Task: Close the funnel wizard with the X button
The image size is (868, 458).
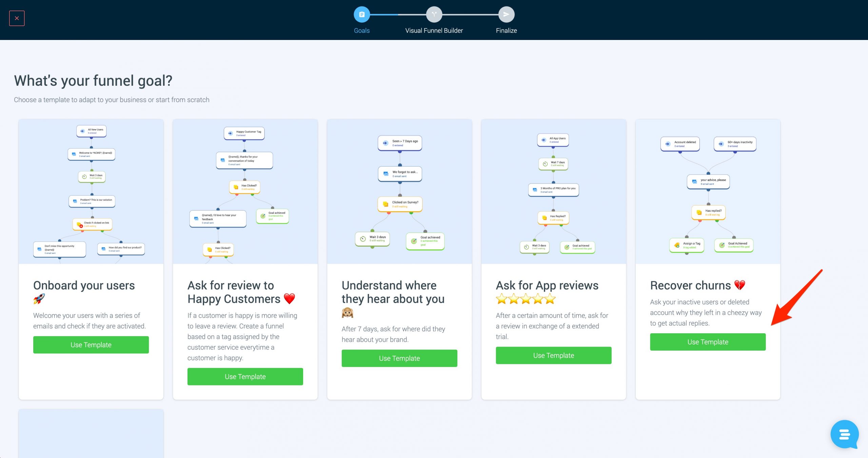Action: pyautogui.click(x=17, y=18)
